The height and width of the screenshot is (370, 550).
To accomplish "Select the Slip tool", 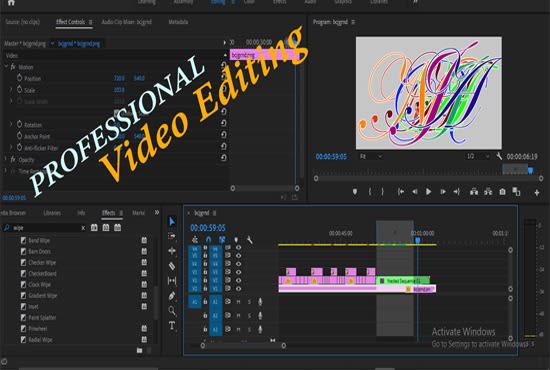I will pyautogui.click(x=172, y=281).
